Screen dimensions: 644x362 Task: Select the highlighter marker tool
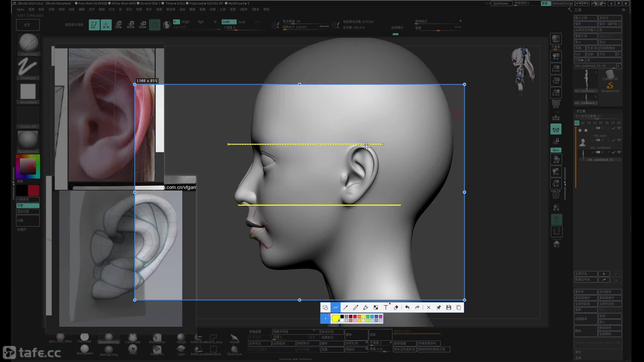point(366,307)
